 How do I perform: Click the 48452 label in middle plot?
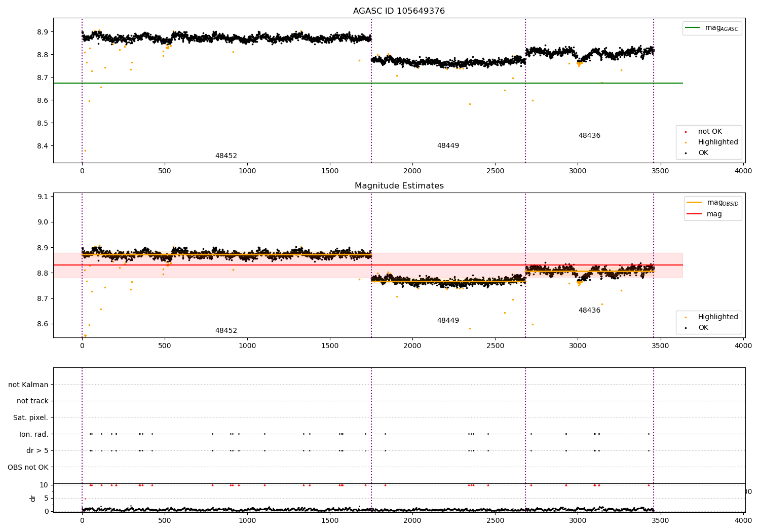pos(226,331)
